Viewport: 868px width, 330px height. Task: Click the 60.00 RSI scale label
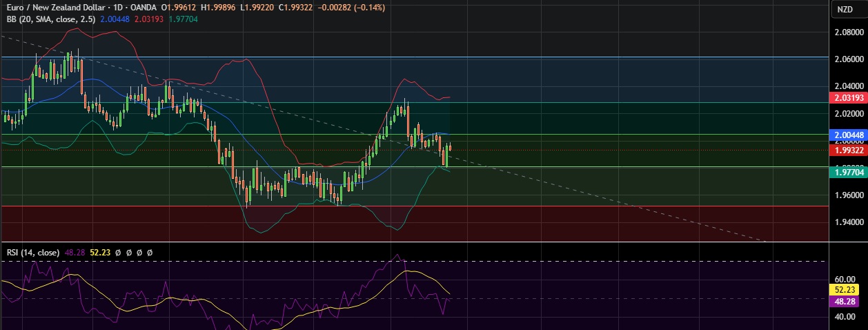845,278
